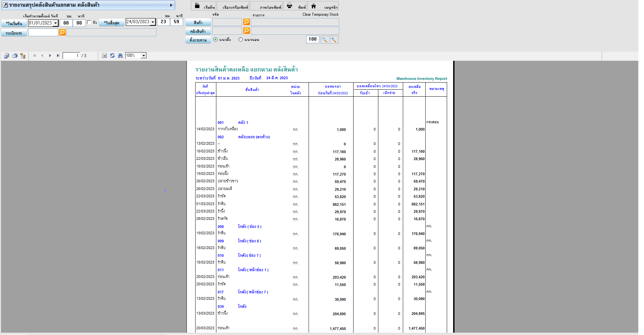The height and width of the screenshot is (335, 644).
Task: Toggle the group tree icon in viewer toolbar
Action: click(x=23, y=56)
